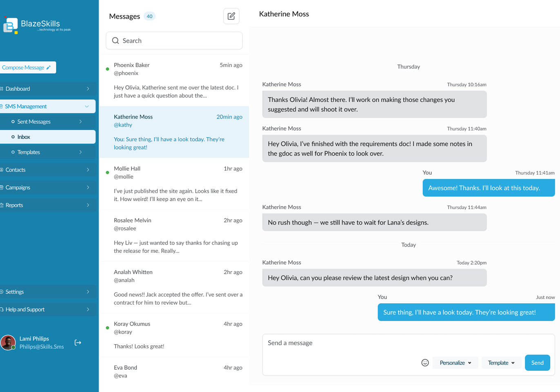Screen dimensions: 560x392
Task: Select Inbox in the sidebar
Action: coord(48,137)
